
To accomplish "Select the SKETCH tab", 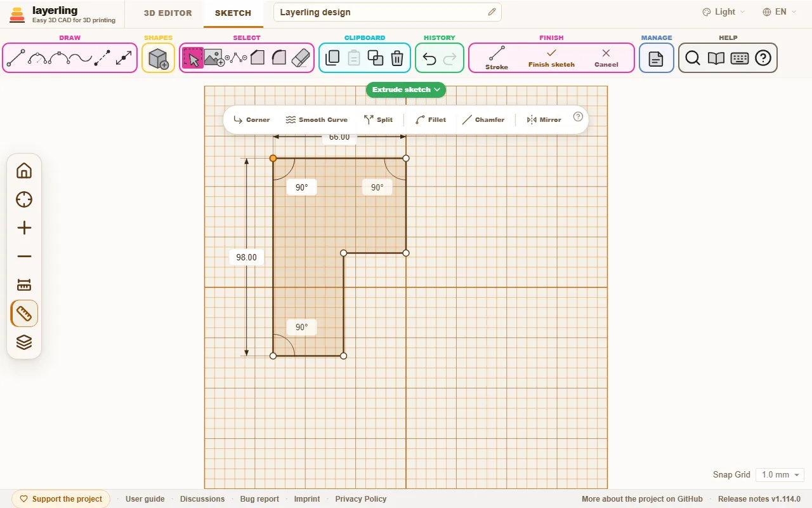I will click(233, 13).
